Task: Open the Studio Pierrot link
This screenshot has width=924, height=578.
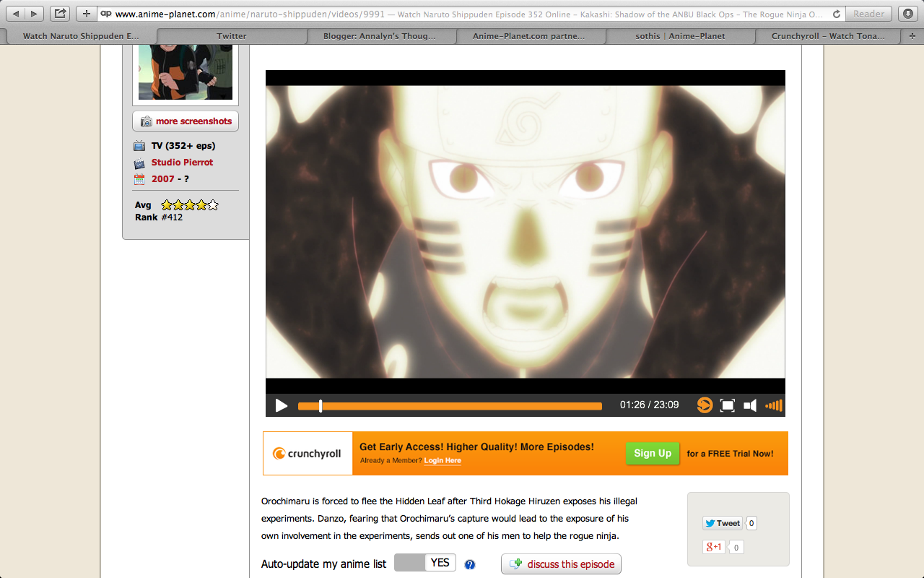Action: coord(183,163)
